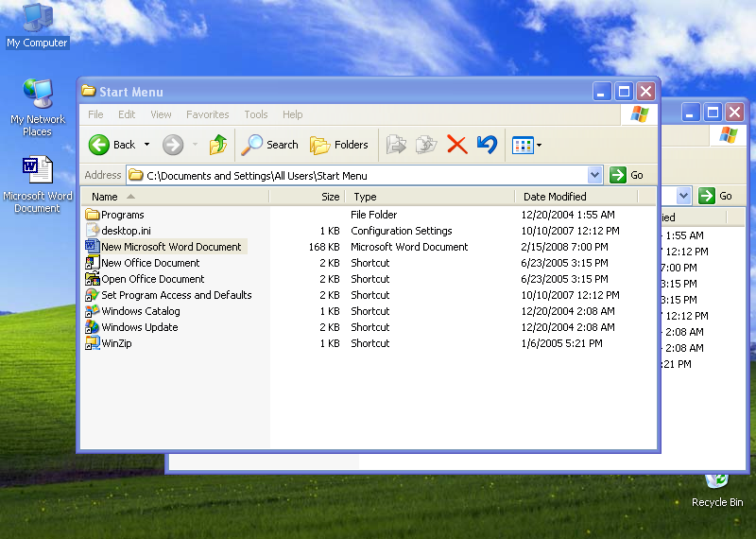
Task: Click the folder icon in the address bar
Action: pyautogui.click(x=136, y=175)
